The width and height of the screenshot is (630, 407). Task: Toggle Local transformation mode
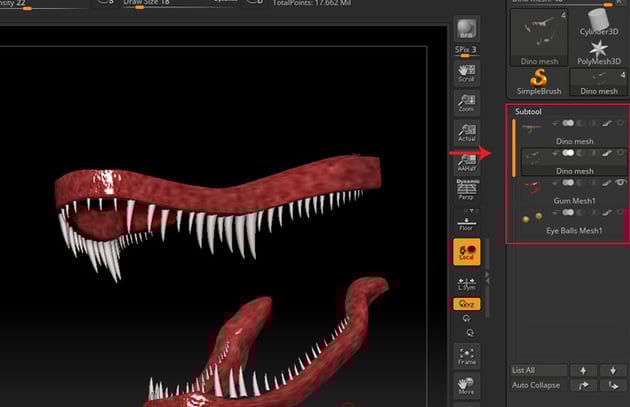coord(466,252)
